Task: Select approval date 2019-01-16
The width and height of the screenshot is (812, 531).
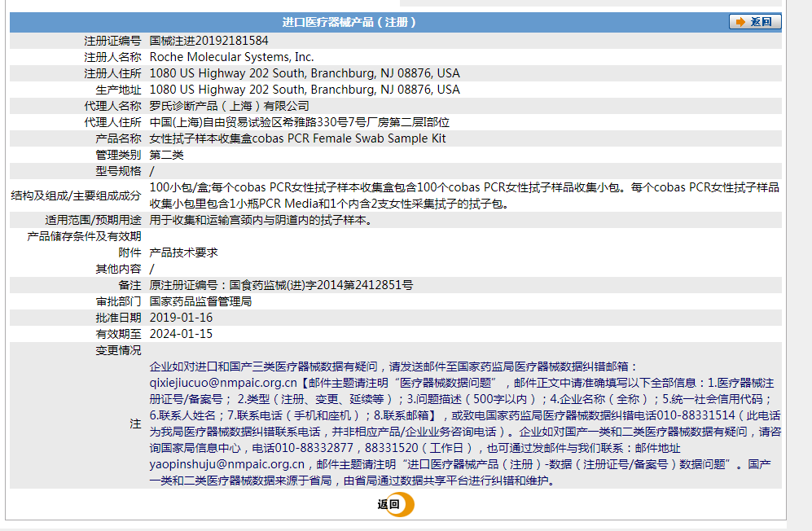Action: [182, 318]
